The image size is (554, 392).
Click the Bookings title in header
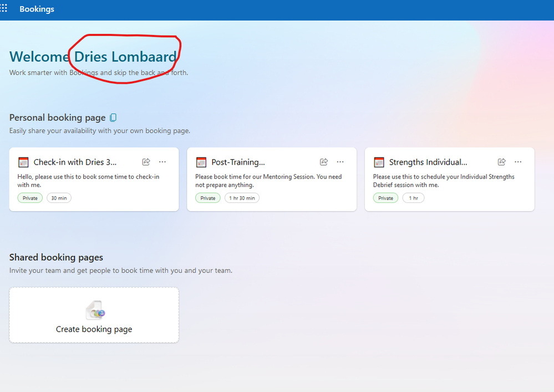pos(37,9)
